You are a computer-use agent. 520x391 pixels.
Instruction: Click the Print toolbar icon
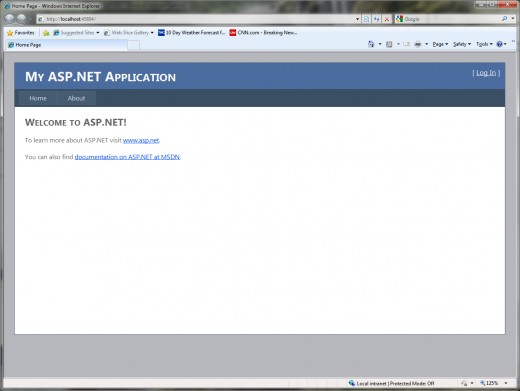coord(417,44)
